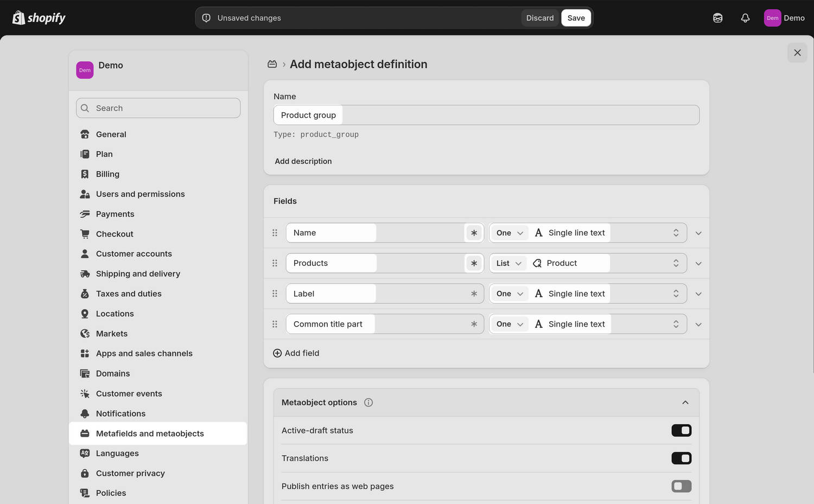Open notifications via the bell icon
This screenshot has width=814, height=504.
pos(745,17)
